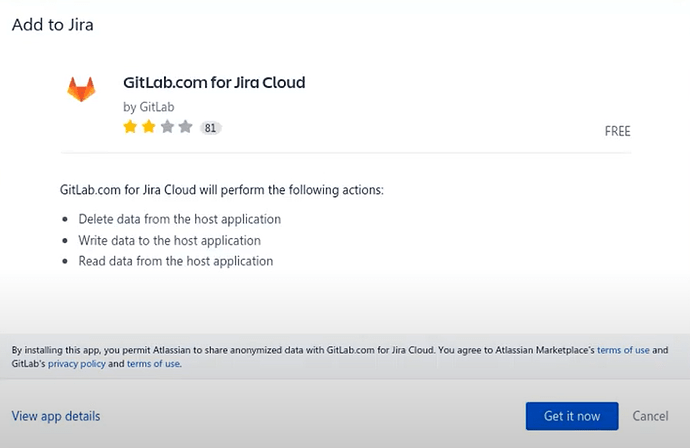This screenshot has height=448, width=690.
Task: Open GitLab's terms of use link
Action: pos(153,364)
